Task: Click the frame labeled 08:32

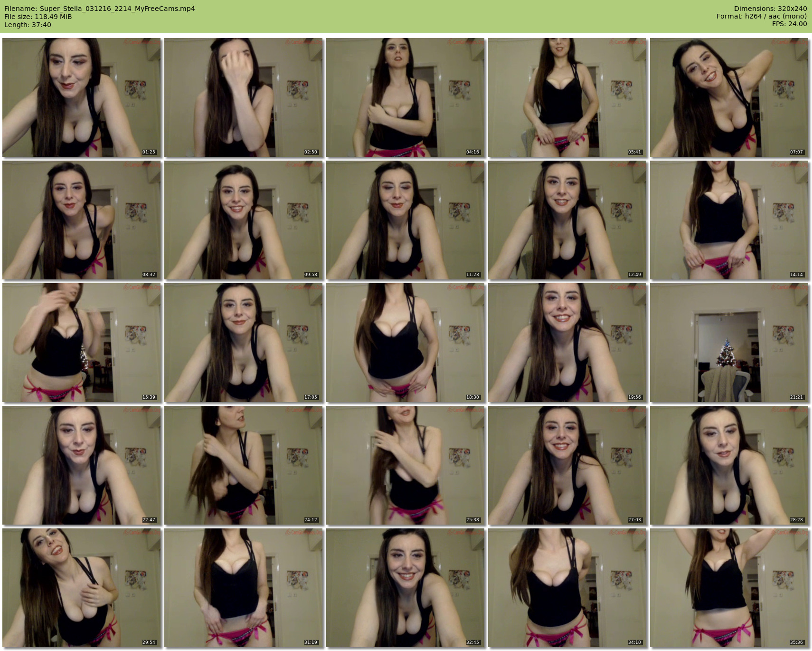Action: point(82,220)
